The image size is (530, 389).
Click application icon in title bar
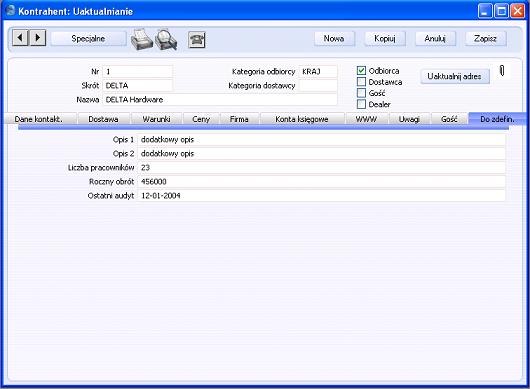(x=10, y=10)
